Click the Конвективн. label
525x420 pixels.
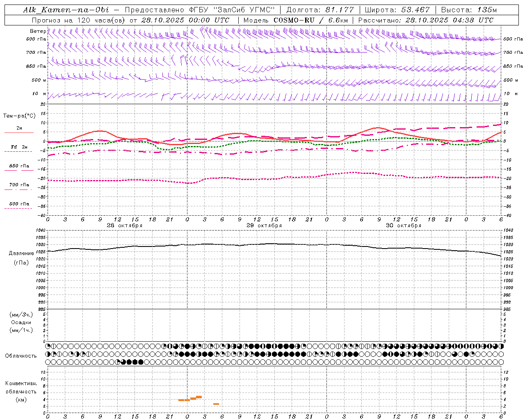click(x=21, y=383)
